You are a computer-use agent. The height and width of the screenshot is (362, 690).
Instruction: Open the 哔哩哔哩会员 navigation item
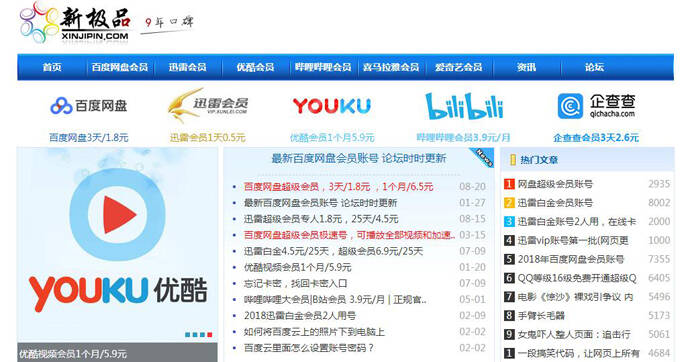point(323,67)
